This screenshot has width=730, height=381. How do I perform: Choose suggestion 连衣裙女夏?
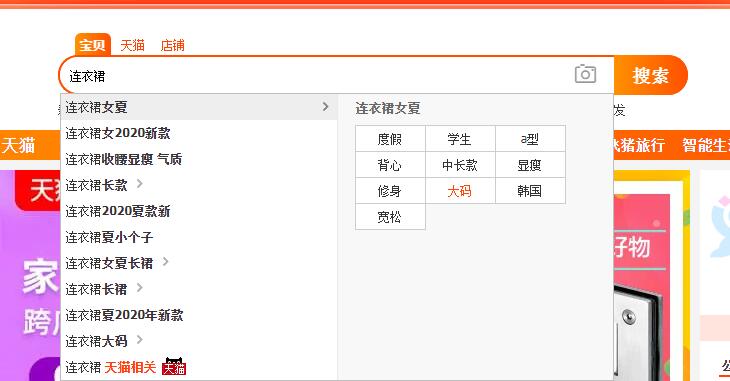(199, 107)
